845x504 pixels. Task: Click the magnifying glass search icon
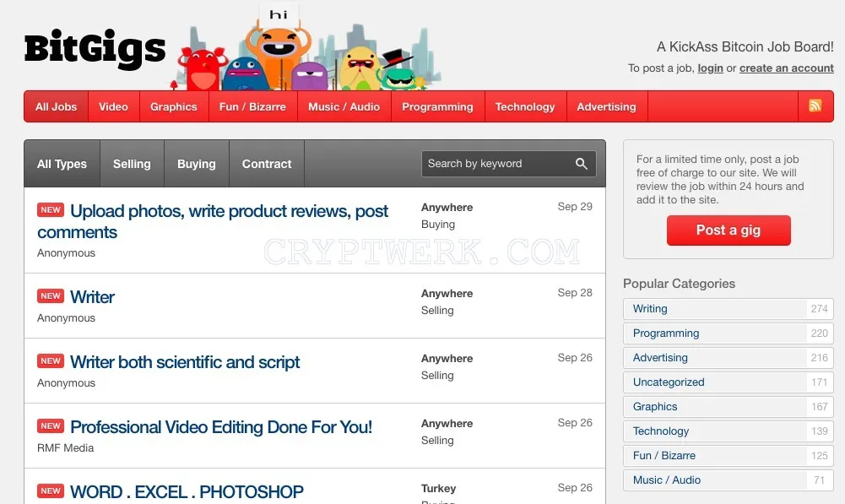pyautogui.click(x=581, y=164)
